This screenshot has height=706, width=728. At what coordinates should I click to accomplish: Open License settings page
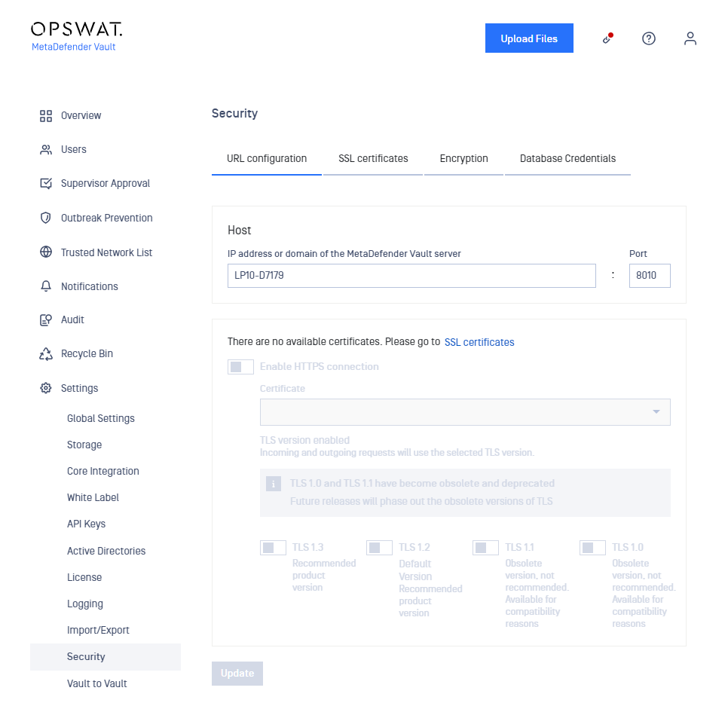[x=84, y=577]
